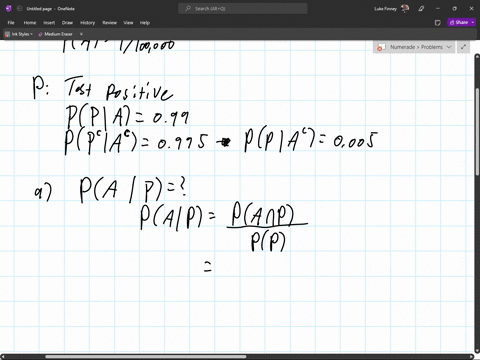480x360 pixels.
Task: Click the horizontal scrollbar thumb at bottom
Action: pos(146,357)
